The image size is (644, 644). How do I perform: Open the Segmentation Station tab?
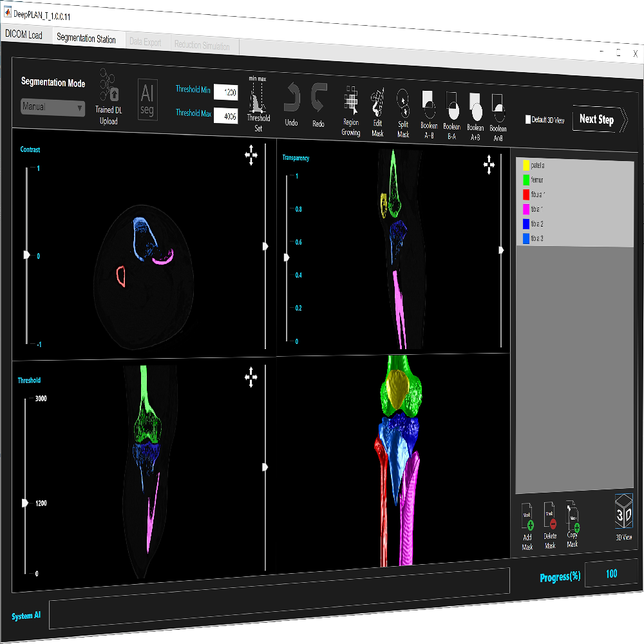pyautogui.click(x=86, y=39)
